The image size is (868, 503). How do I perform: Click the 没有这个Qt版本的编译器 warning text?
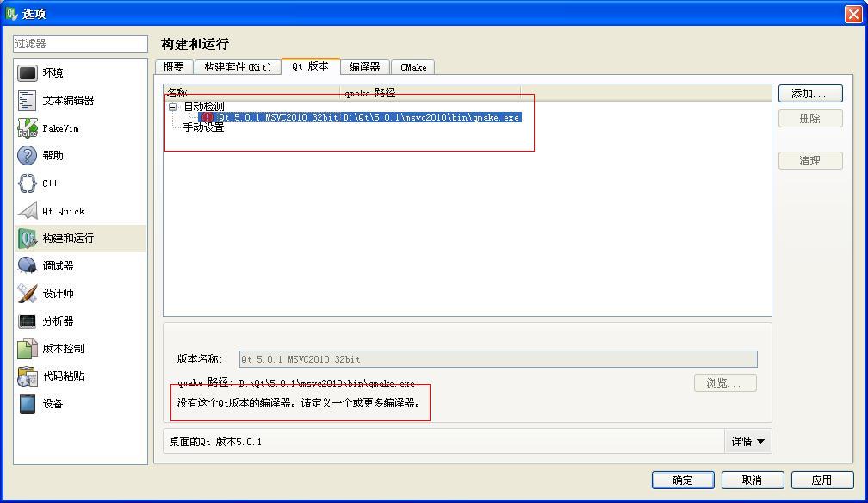tap(298, 403)
